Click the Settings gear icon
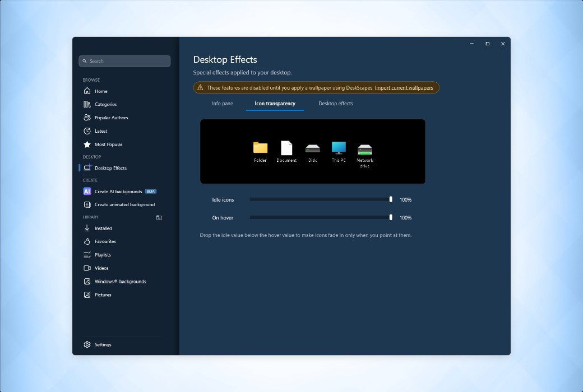 click(87, 345)
